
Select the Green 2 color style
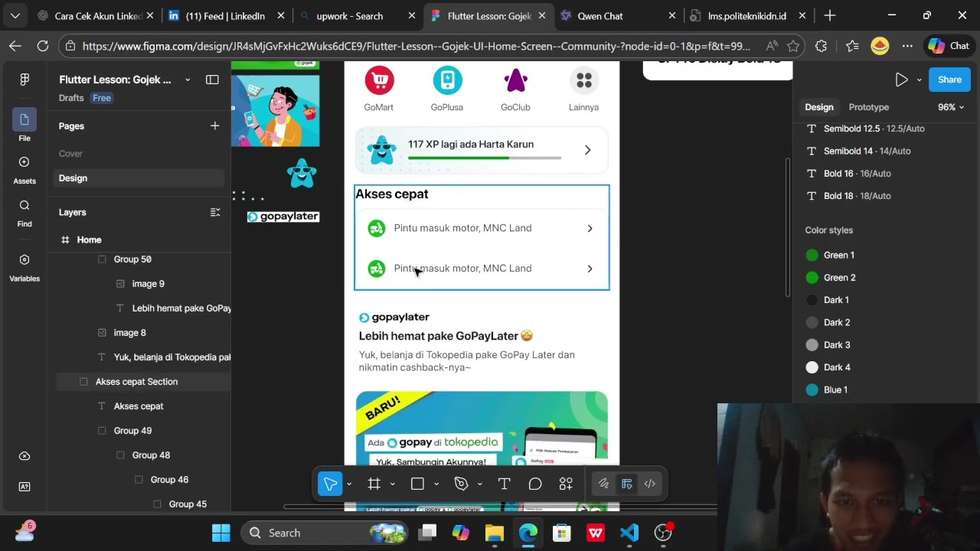click(831, 278)
